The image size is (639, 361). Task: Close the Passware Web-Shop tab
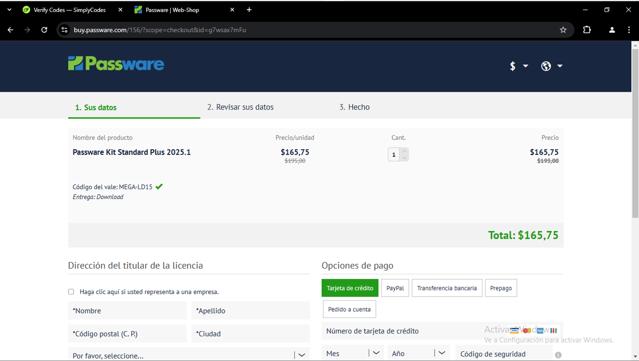click(232, 10)
